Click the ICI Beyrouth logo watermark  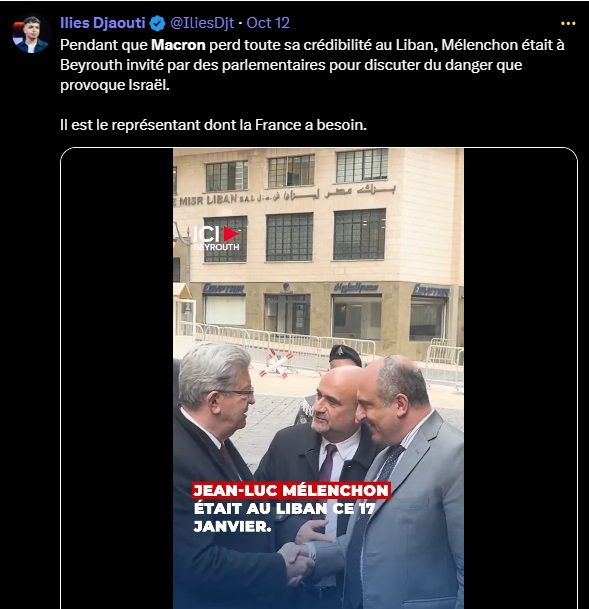pos(216,238)
